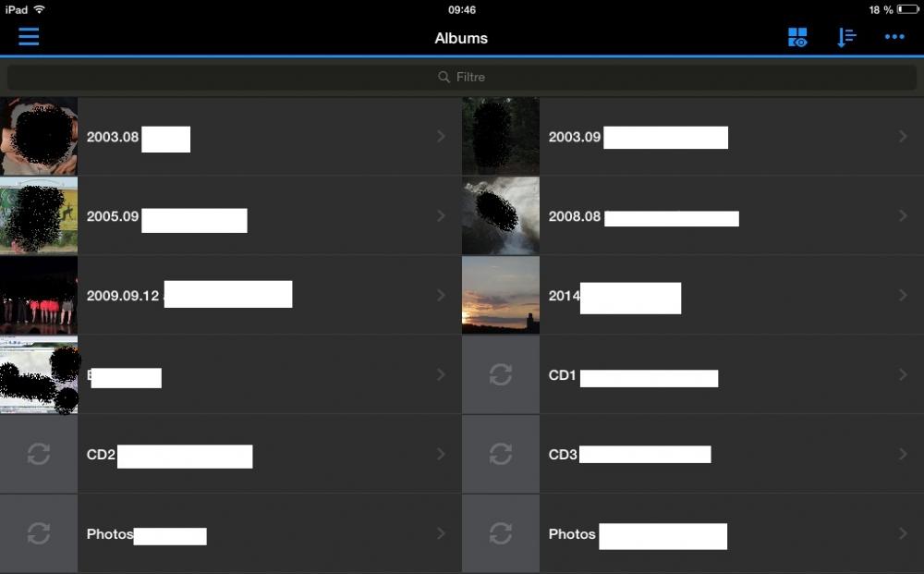
Task: Click the Filtre search field
Action: [x=461, y=78]
